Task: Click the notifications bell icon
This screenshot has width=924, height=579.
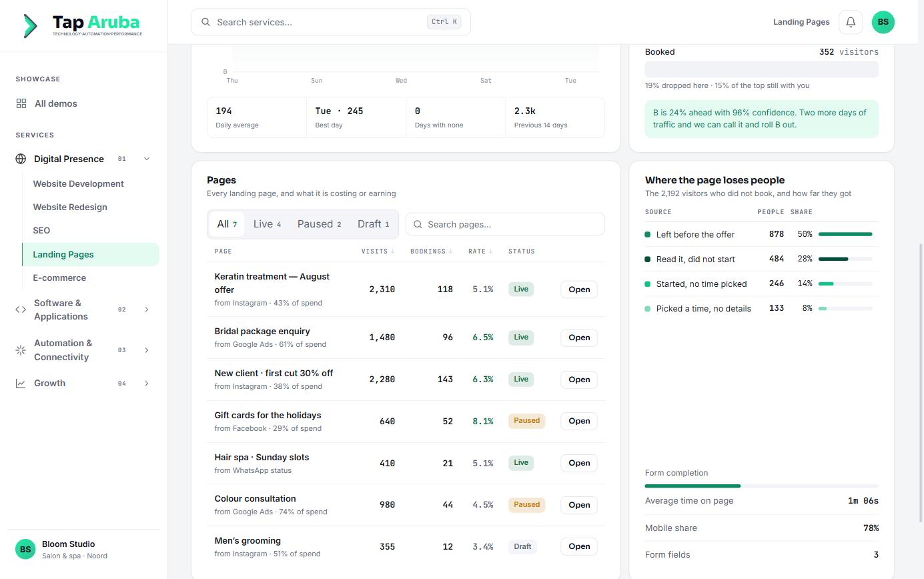Action: [851, 22]
